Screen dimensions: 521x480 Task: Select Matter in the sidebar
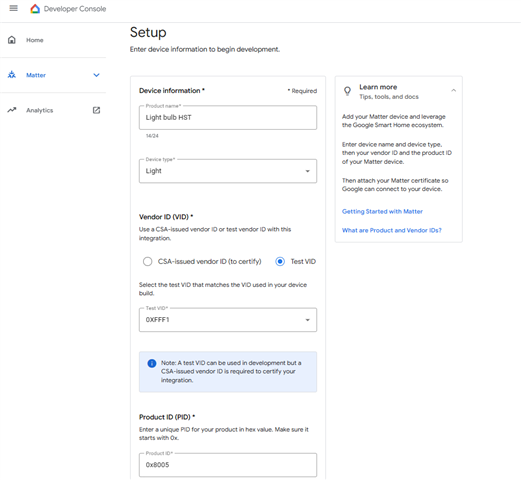pyautogui.click(x=36, y=75)
